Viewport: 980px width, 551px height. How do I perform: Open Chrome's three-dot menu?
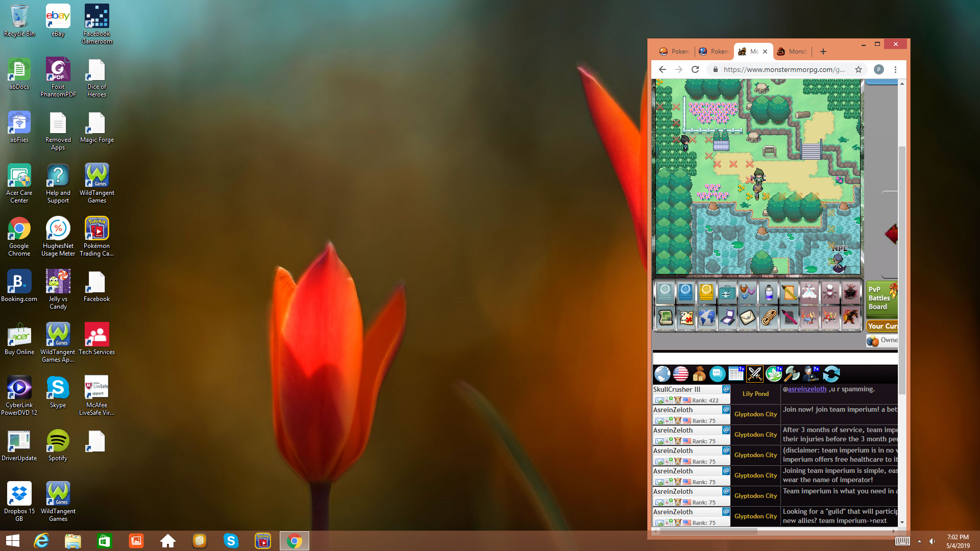point(895,69)
